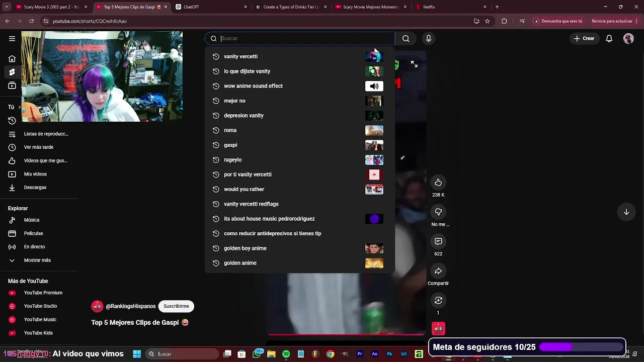Select suggestion "lo que dijiste vanity"

click(x=300, y=71)
